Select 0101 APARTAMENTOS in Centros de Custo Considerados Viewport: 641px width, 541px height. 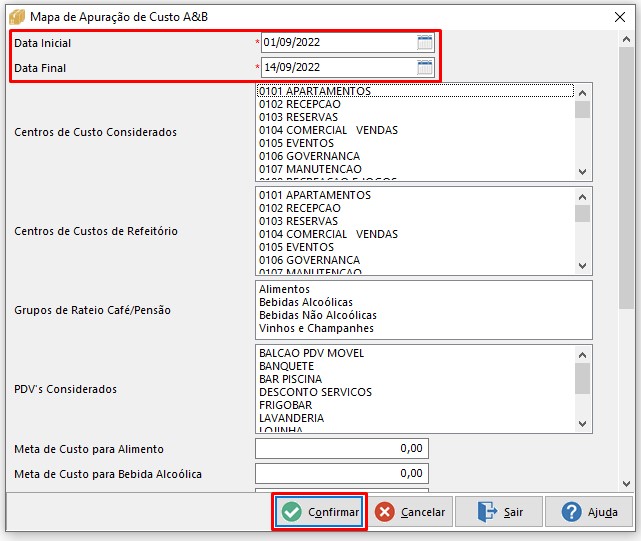(416, 91)
